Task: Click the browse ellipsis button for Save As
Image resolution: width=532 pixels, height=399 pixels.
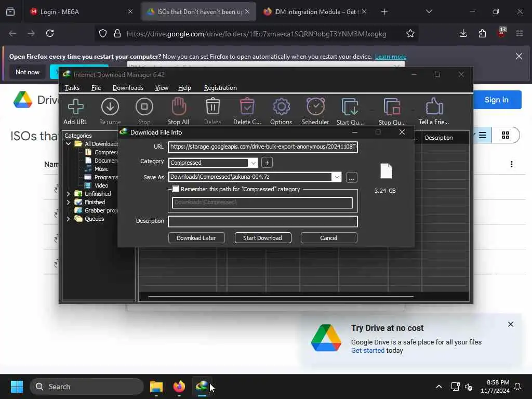Action: [352, 178]
